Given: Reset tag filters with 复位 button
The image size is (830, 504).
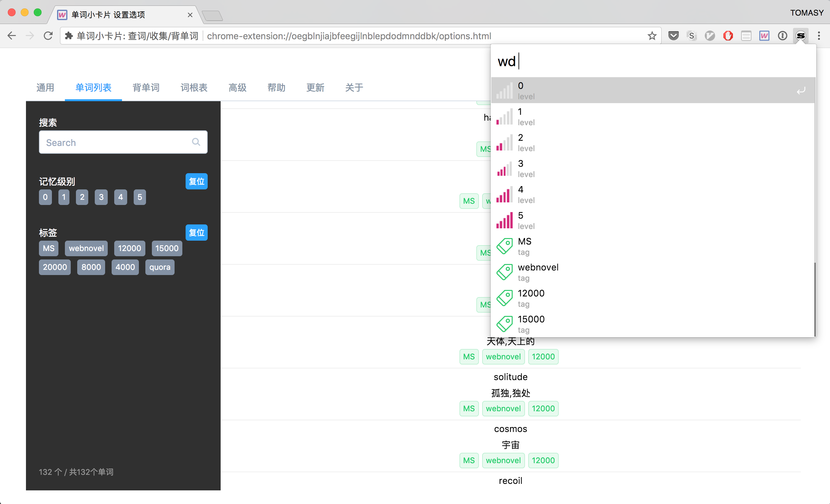Looking at the screenshot, I should pos(196,233).
